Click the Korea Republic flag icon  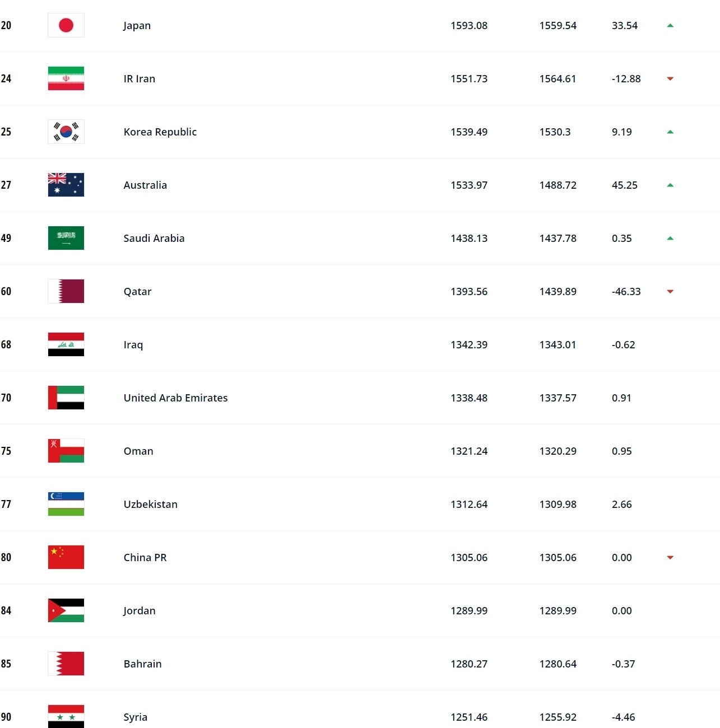(x=66, y=132)
